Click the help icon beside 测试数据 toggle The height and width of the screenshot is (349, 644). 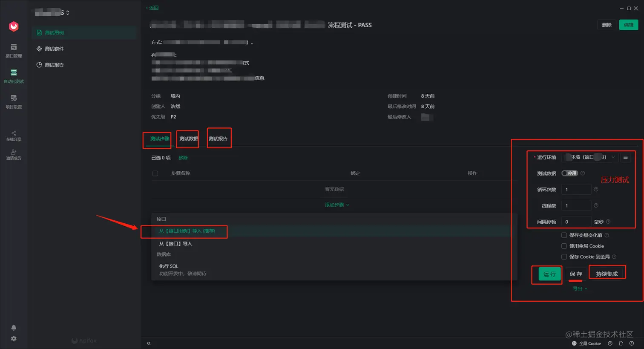pos(583,173)
